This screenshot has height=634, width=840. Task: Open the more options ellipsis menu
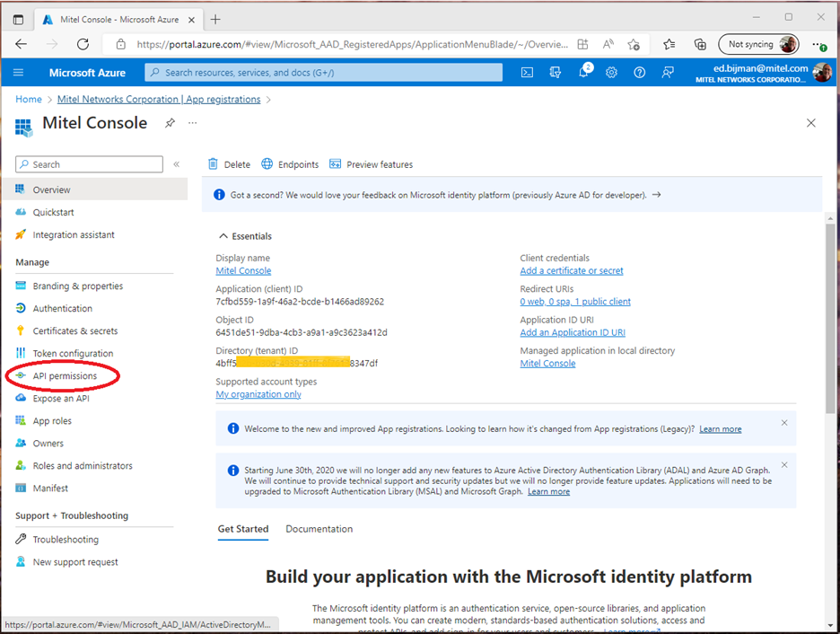click(x=192, y=123)
